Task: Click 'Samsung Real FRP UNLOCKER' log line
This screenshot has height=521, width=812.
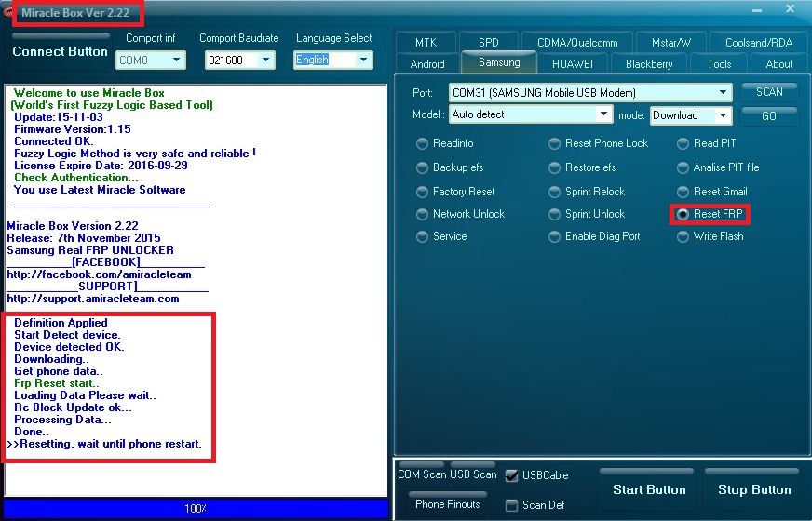Action: tap(90, 250)
